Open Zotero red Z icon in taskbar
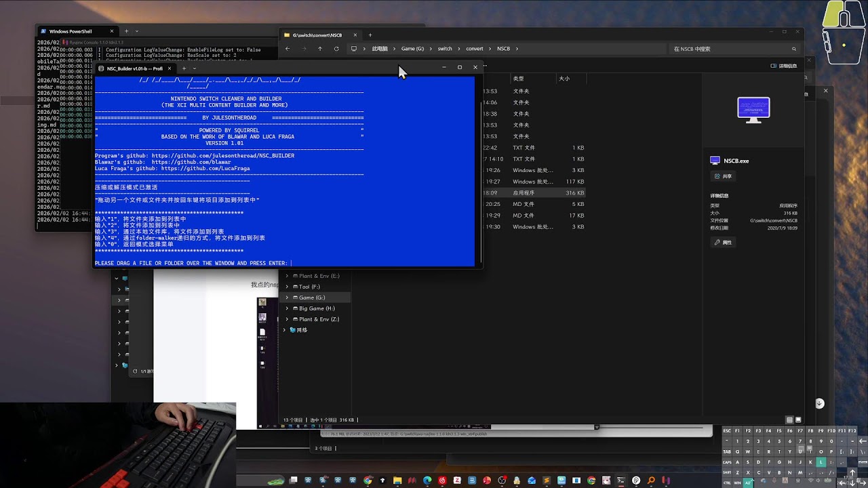The width and height of the screenshot is (868, 488). [457, 481]
